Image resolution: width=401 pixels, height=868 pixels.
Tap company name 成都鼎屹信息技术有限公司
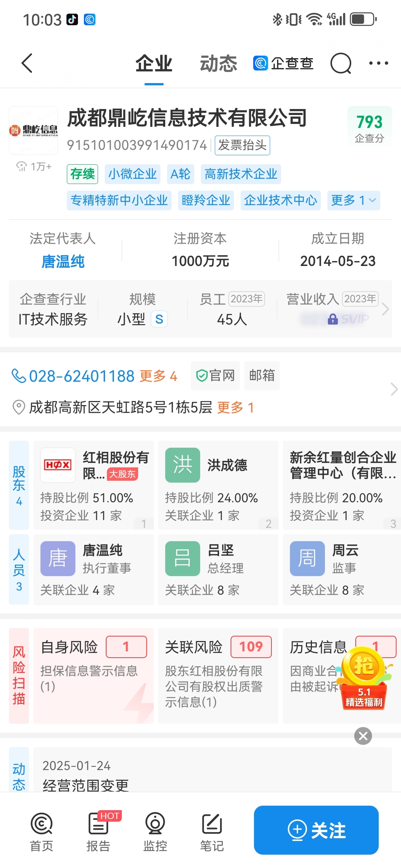[x=187, y=118]
